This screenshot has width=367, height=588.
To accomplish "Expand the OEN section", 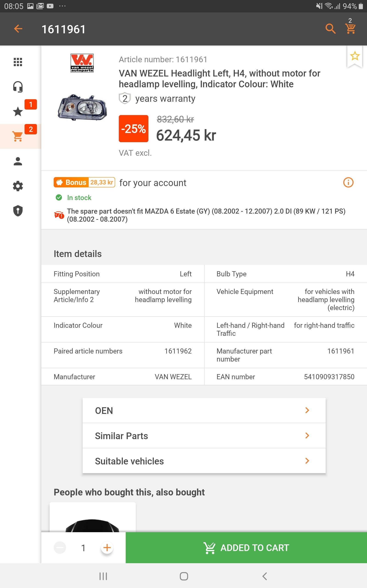I will click(204, 410).
